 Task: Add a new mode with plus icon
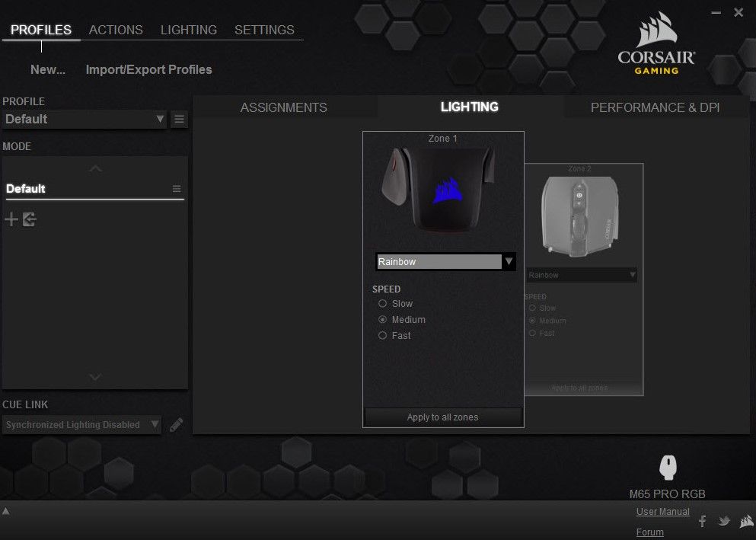pyautogui.click(x=11, y=220)
